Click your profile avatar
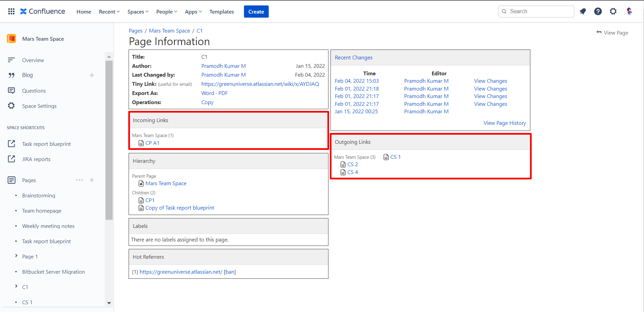The height and width of the screenshot is (312, 644). 629,11
